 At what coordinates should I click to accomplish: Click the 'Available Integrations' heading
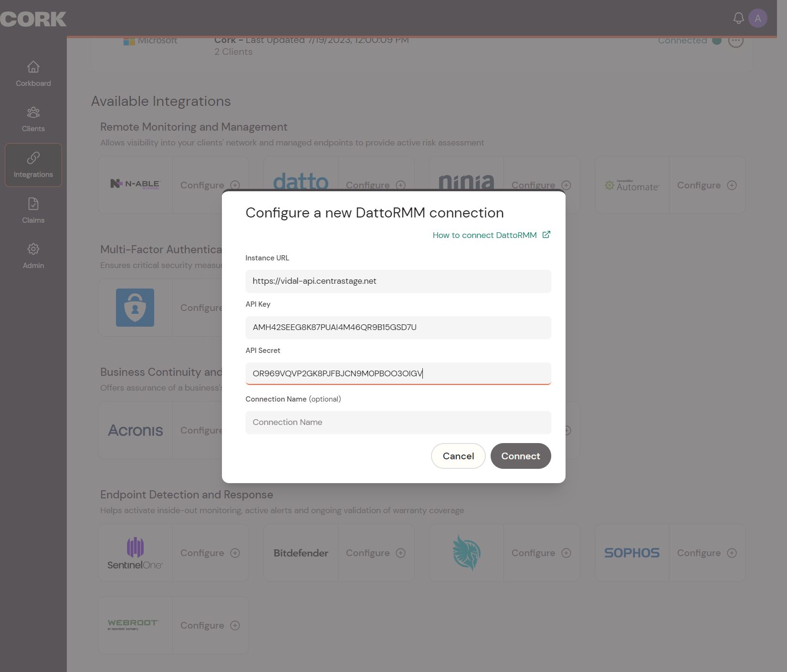(x=161, y=101)
